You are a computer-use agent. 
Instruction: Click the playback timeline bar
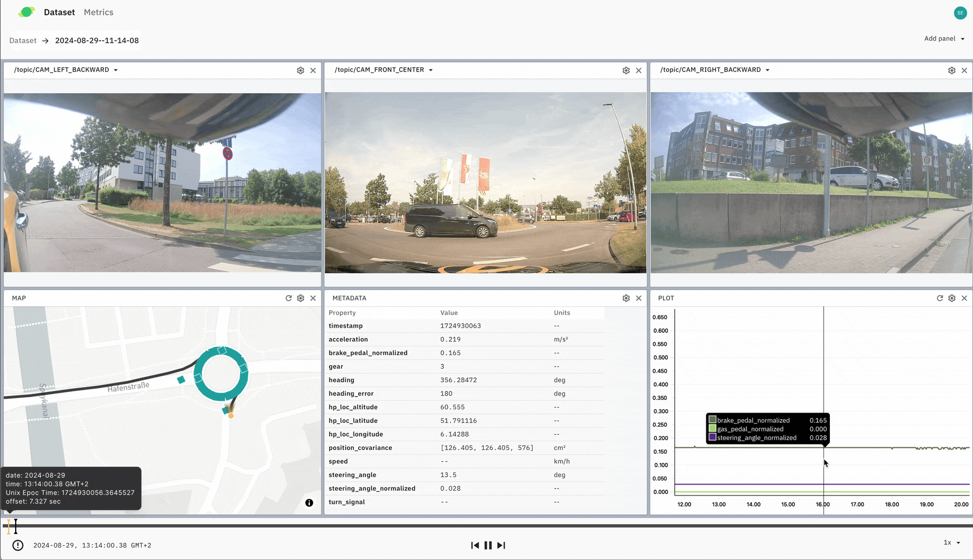tap(488, 525)
